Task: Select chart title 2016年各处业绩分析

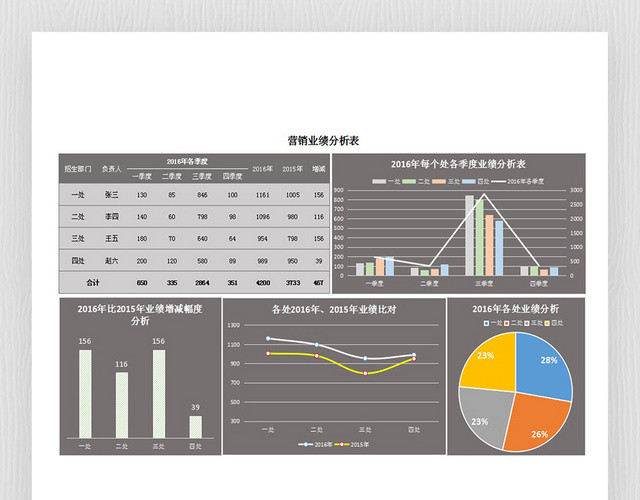Action: click(516, 309)
